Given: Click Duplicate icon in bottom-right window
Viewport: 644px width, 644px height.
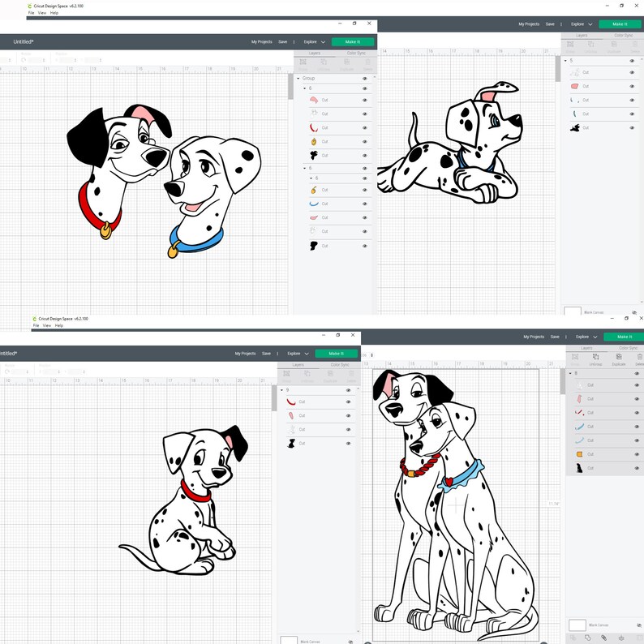Looking at the screenshot, I should point(619,357).
